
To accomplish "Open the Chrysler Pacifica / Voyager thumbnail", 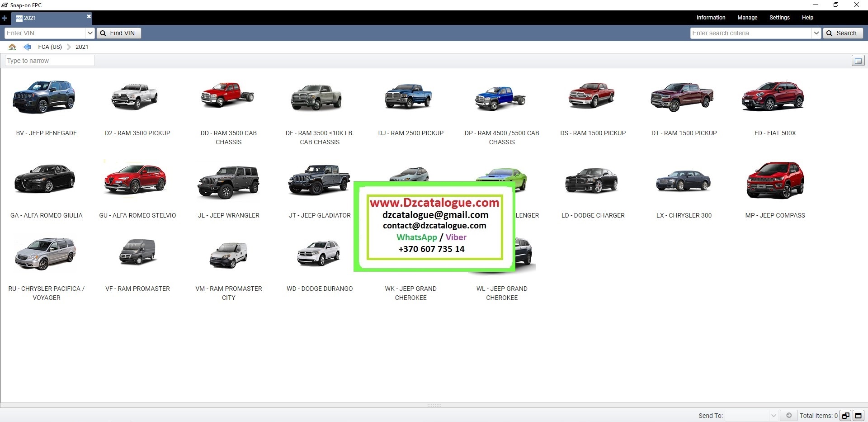I will [45, 253].
